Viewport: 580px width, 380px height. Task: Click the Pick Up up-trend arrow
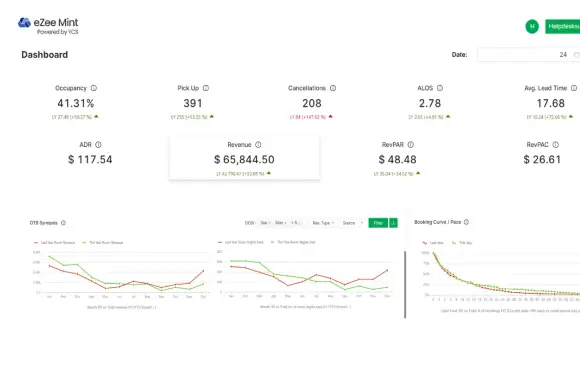coord(212,116)
